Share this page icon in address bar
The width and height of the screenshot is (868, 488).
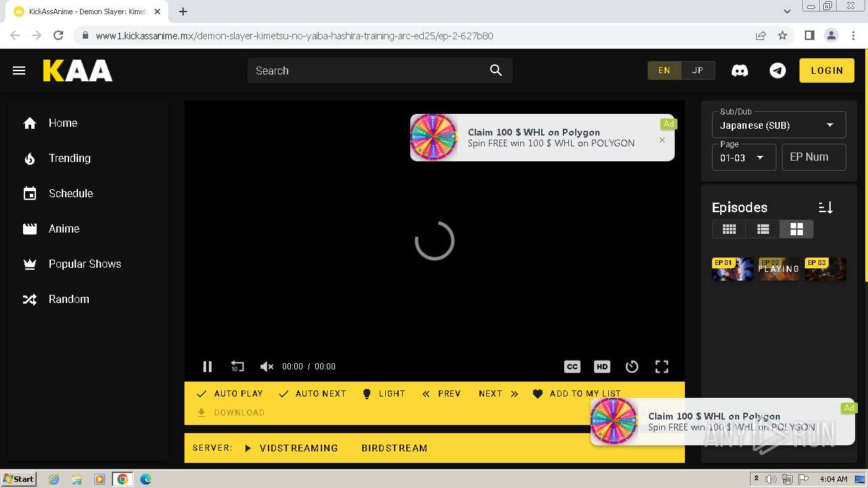coord(761,35)
